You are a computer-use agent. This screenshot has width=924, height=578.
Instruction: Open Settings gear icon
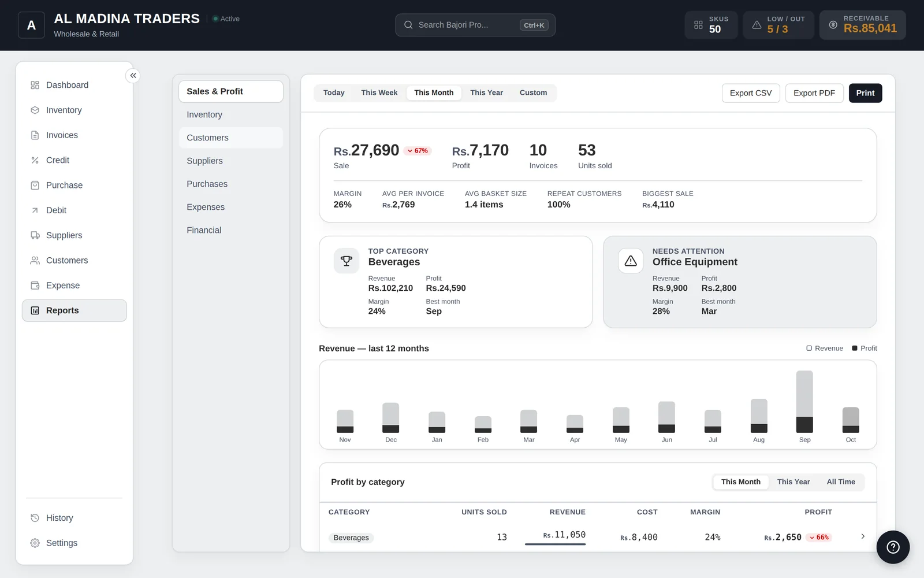35,543
